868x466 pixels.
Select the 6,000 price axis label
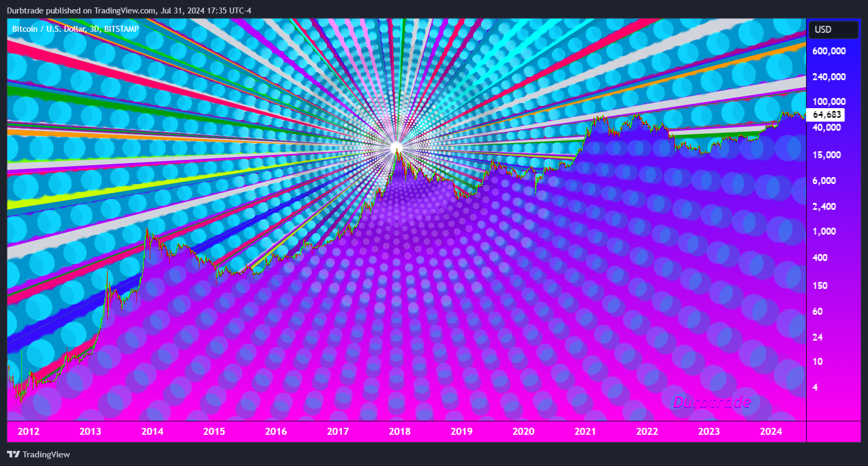[824, 181]
